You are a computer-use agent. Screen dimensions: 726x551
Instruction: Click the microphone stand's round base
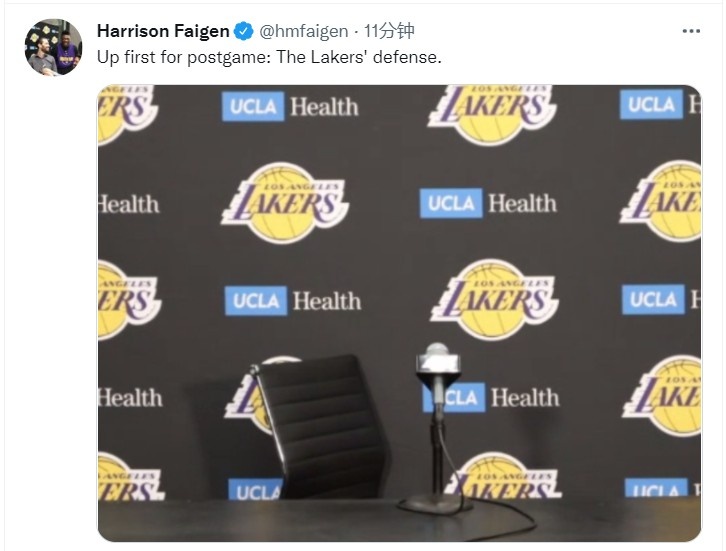click(x=433, y=503)
